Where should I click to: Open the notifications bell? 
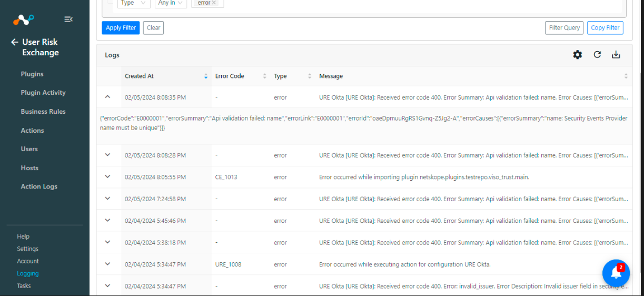616,273
